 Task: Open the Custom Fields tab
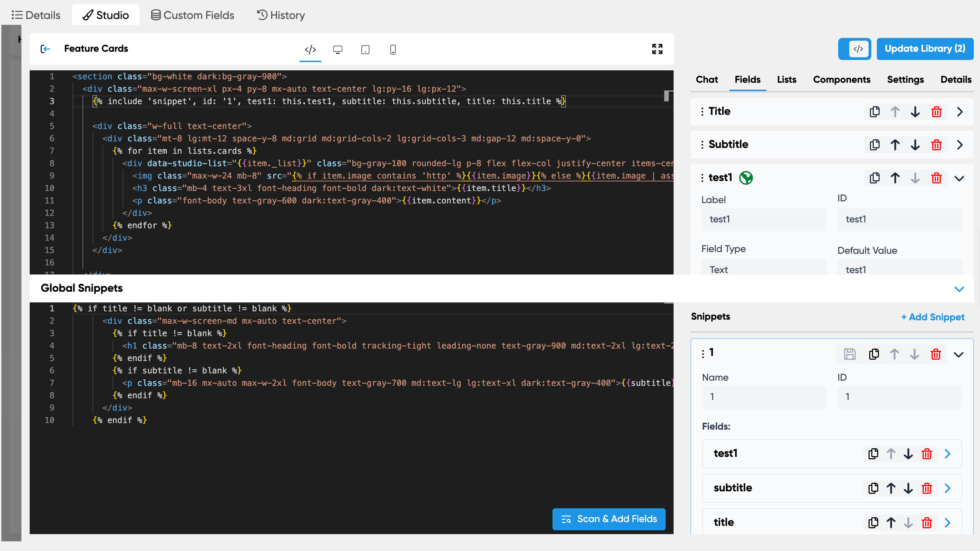(x=193, y=15)
